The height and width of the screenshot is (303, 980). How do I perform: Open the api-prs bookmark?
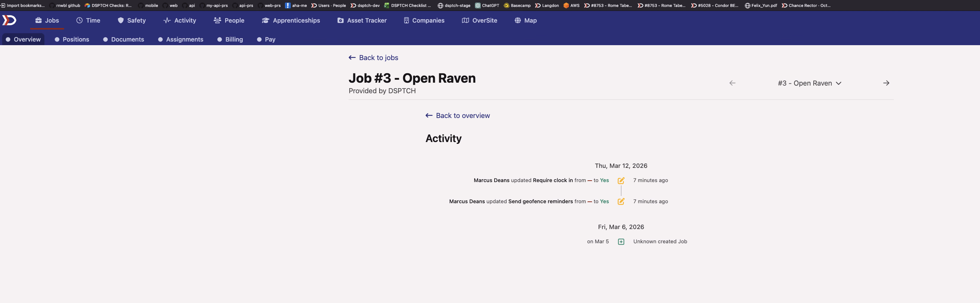(243, 5)
